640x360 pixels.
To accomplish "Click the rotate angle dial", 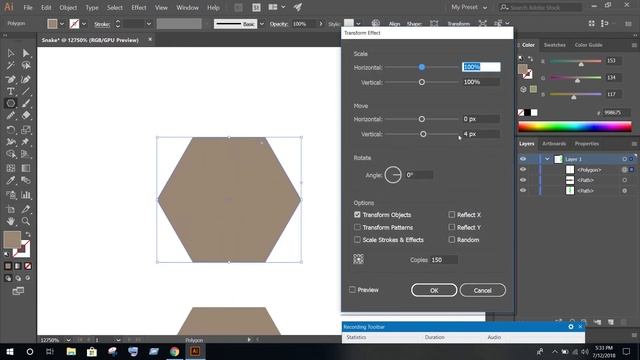I will pos(393,175).
